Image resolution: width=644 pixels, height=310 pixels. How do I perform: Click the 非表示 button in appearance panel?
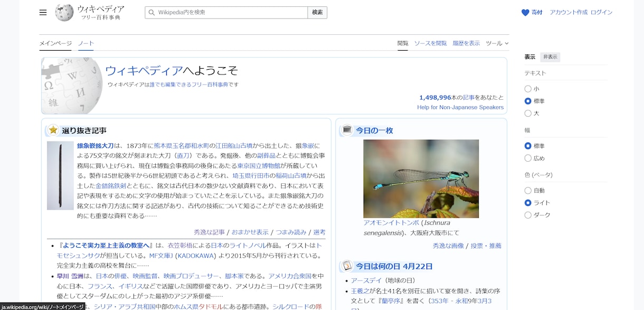click(x=550, y=57)
